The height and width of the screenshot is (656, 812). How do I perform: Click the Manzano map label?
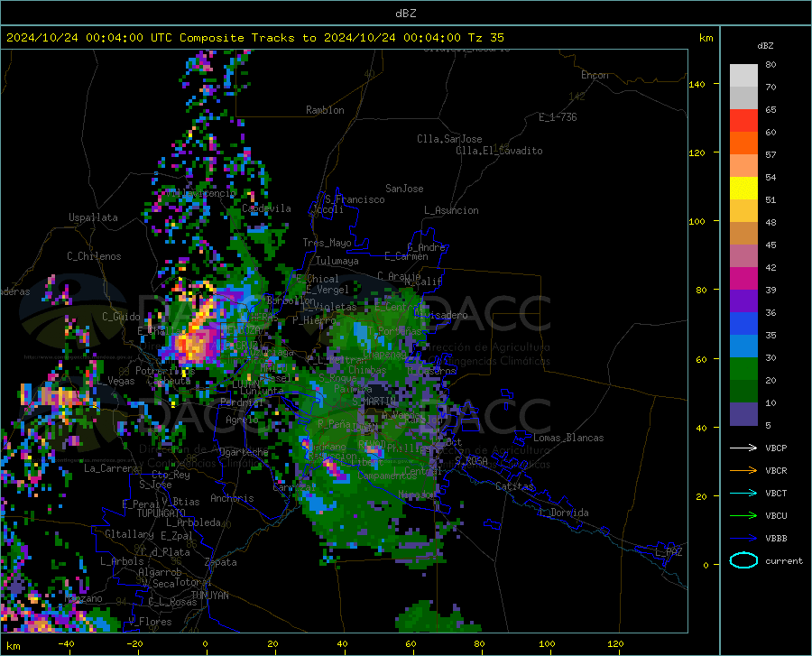(83, 598)
